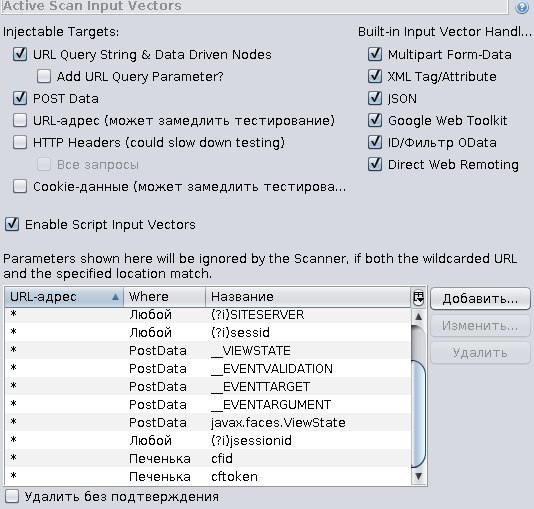Toggle Google Web Toolkit handler
The height and width of the screenshot is (509, 534).
click(375, 121)
